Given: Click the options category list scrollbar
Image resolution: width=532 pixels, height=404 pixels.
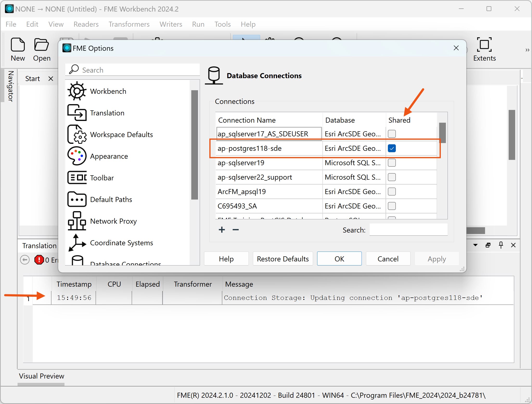Looking at the screenshot, I should coord(194,145).
